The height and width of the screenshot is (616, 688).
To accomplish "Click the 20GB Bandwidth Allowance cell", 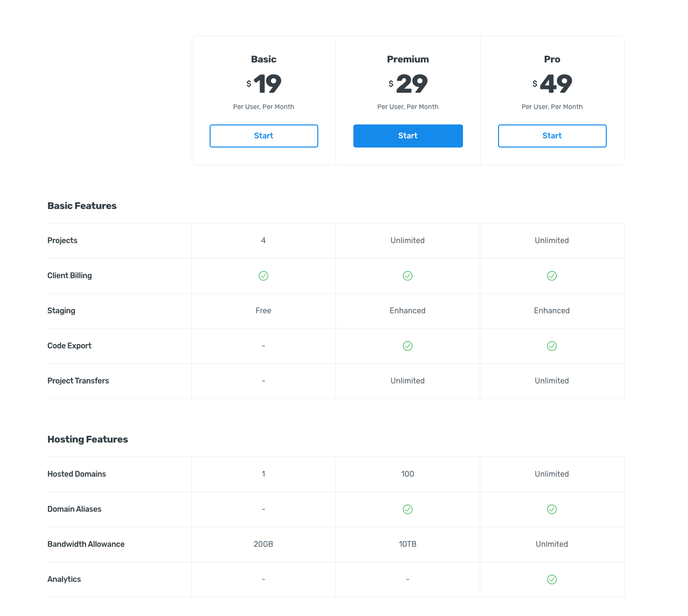I will [263, 544].
